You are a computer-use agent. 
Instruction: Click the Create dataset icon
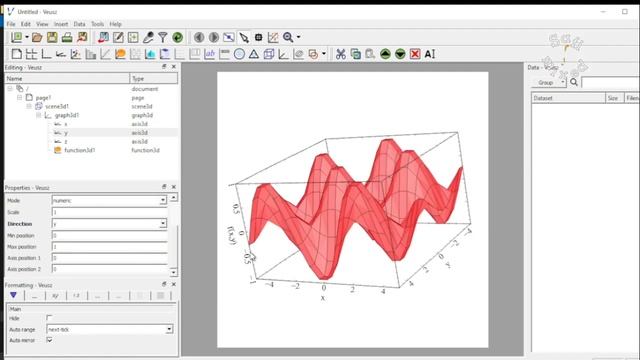[x=133, y=38]
